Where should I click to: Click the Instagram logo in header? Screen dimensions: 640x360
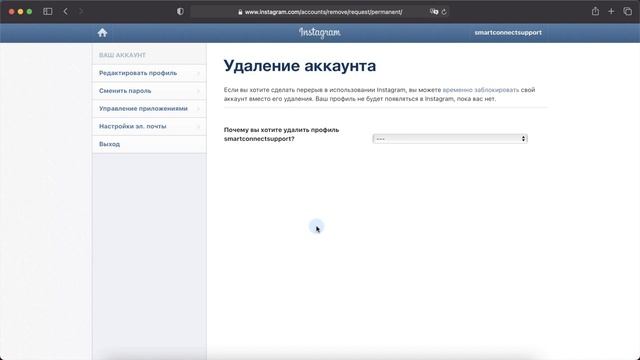320,33
